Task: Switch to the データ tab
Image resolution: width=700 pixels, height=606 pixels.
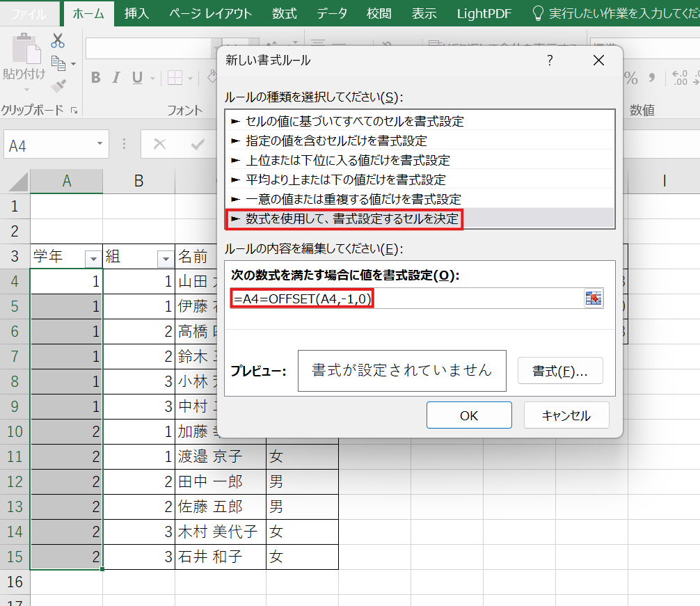Action: pyautogui.click(x=332, y=14)
